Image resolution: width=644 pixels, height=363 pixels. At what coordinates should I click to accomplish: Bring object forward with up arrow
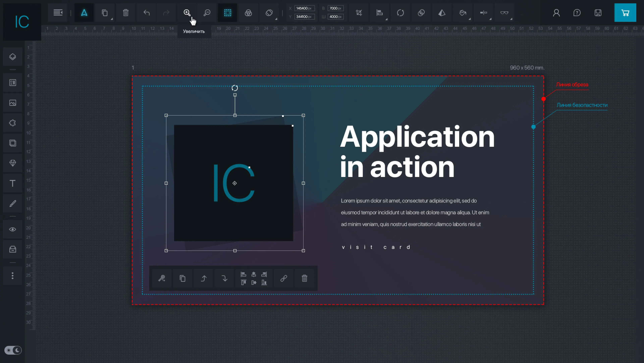(x=203, y=278)
